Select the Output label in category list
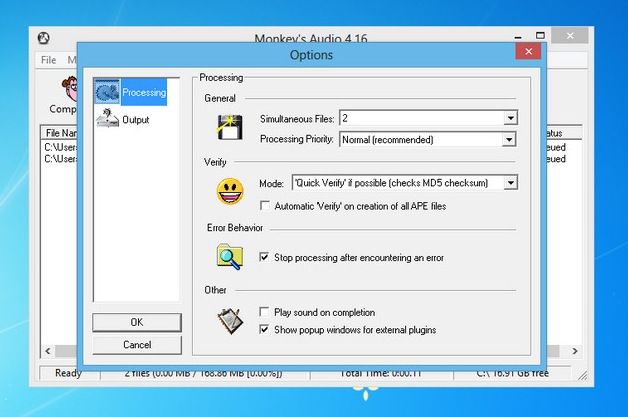 [x=136, y=119]
